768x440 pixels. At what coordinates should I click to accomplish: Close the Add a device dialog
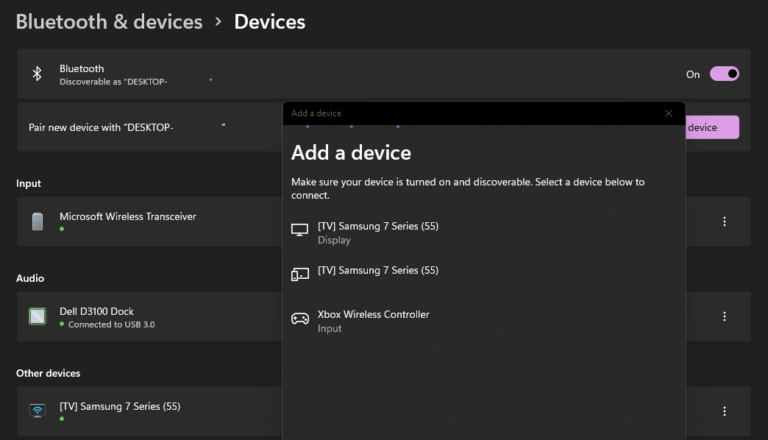669,113
